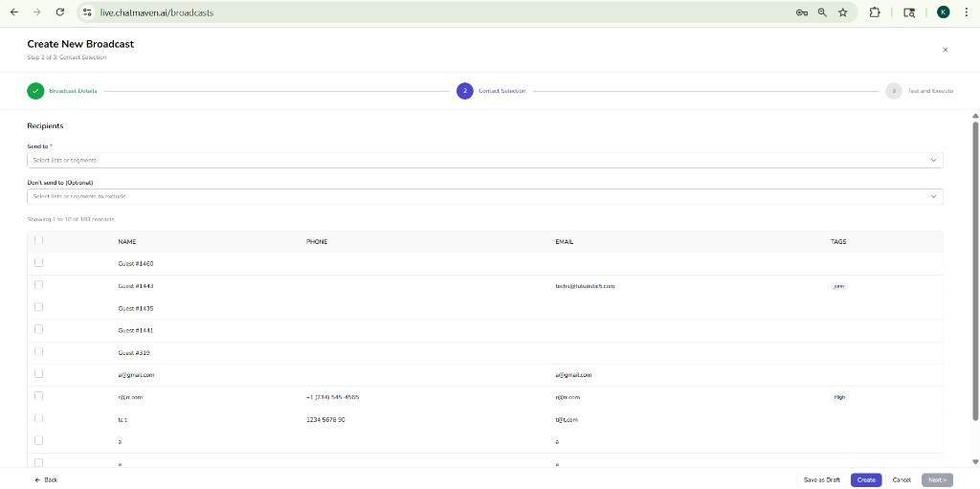The width and height of the screenshot is (980, 489).
Task: Click the step 3 Test and Execute circle
Action: (894, 91)
